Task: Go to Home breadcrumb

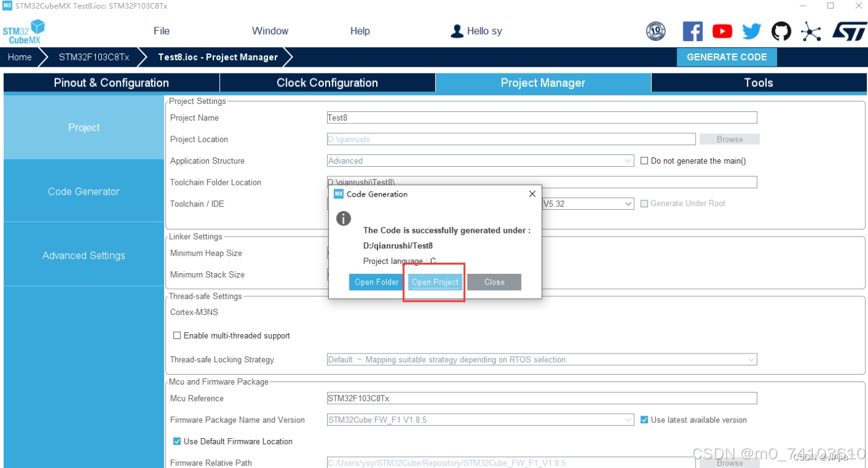Action: pyautogui.click(x=19, y=57)
